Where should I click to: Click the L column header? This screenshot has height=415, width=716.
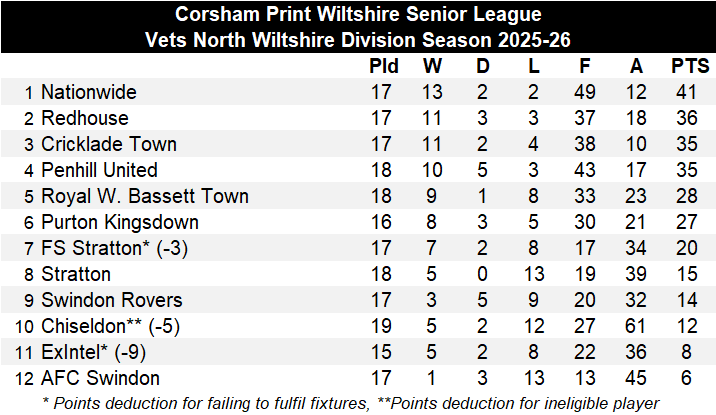click(x=534, y=67)
